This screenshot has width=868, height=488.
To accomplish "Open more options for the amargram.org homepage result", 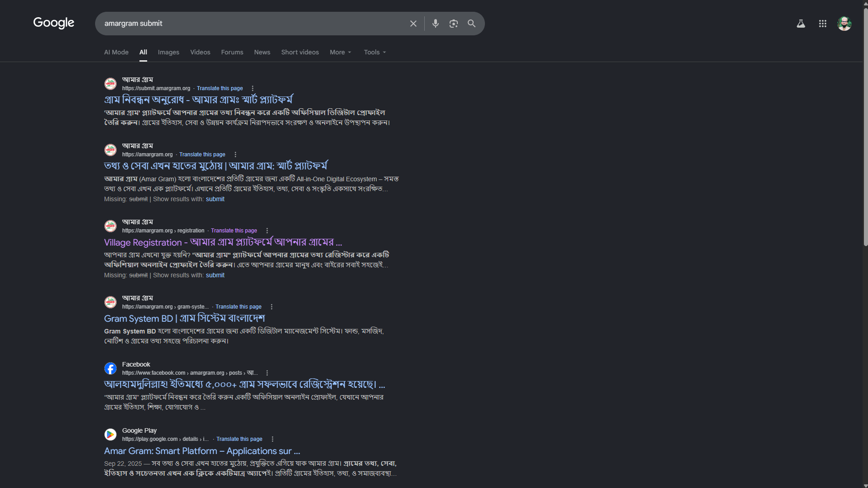I will (235, 155).
